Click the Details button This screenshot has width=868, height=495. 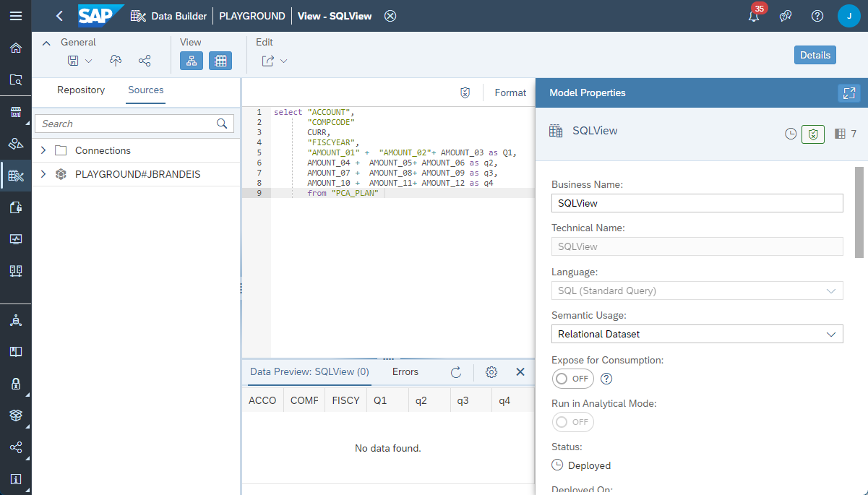click(x=815, y=55)
